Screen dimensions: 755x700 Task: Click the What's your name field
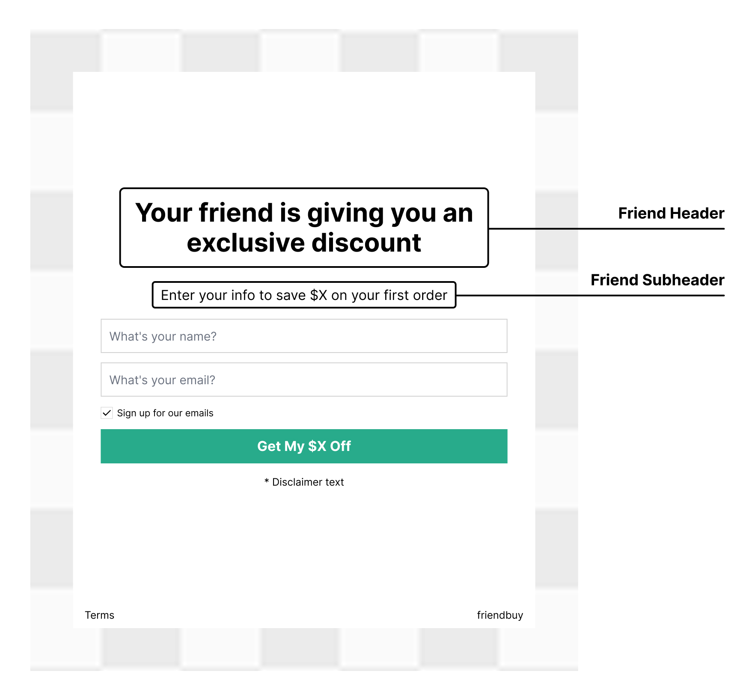coord(304,336)
